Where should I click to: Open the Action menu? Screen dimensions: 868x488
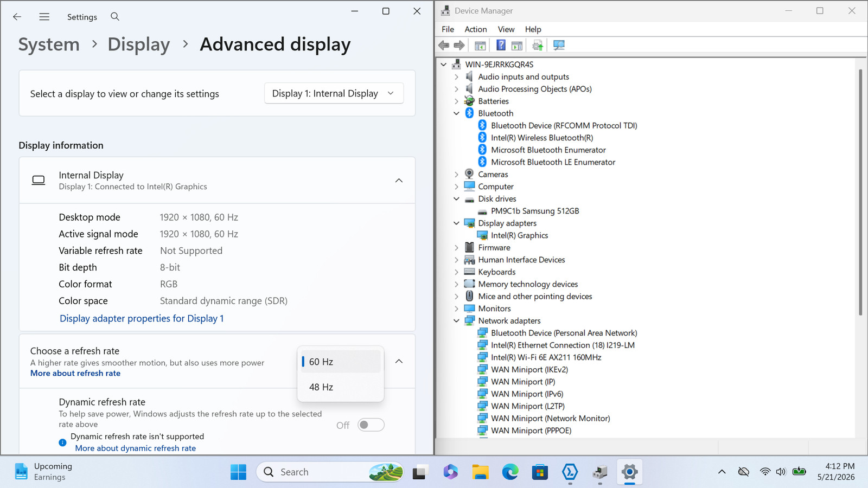[476, 29]
